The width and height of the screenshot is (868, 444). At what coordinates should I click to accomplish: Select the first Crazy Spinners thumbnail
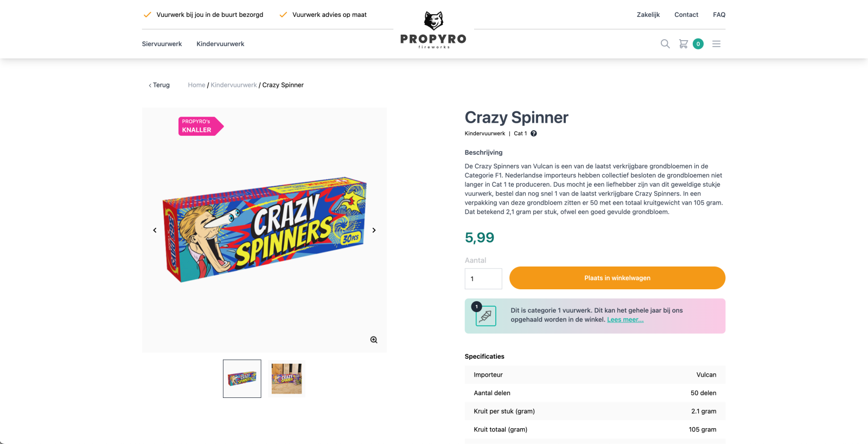(242, 379)
